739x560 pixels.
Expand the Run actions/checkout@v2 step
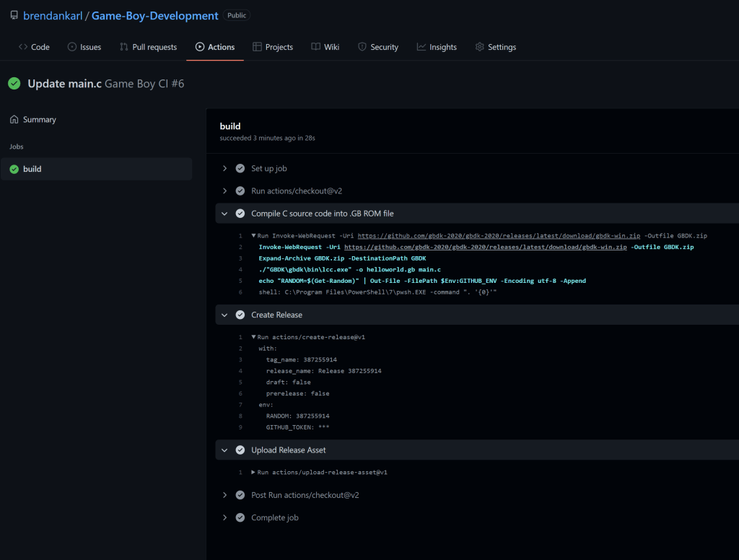pyautogui.click(x=225, y=191)
